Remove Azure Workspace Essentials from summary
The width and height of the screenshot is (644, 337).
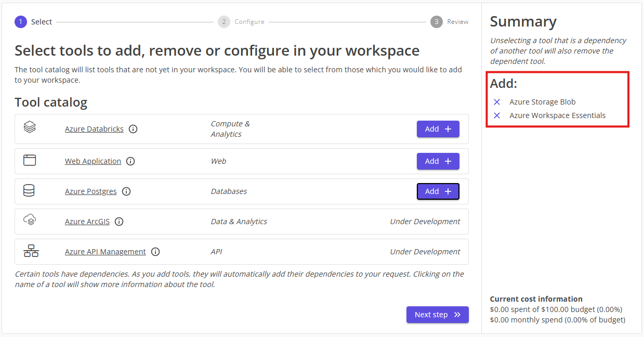pos(497,115)
